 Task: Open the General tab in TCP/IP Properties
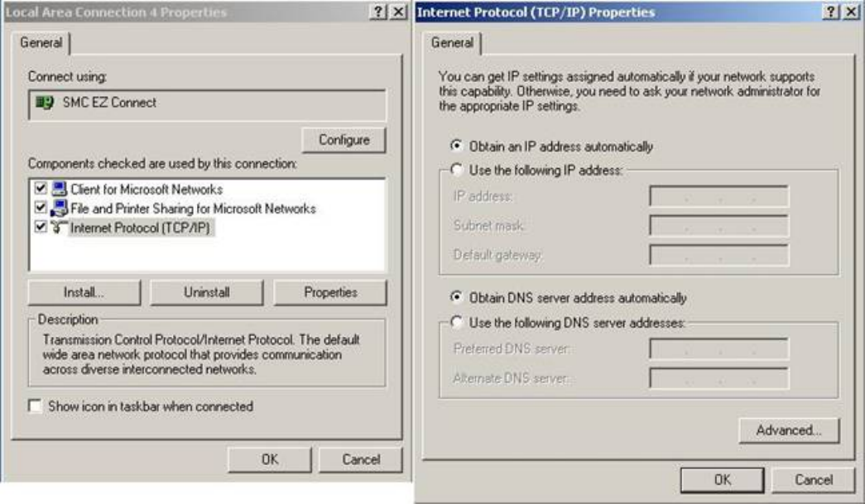(x=452, y=43)
